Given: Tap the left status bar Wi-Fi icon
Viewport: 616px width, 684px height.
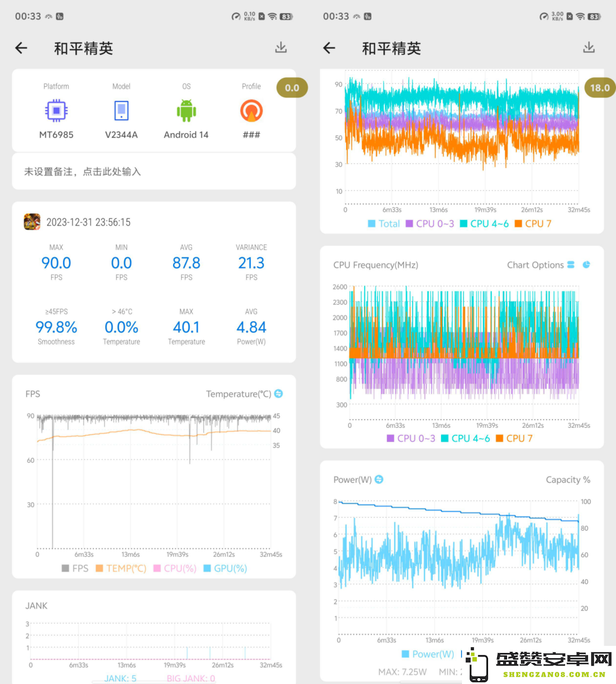Looking at the screenshot, I should pos(272,17).
